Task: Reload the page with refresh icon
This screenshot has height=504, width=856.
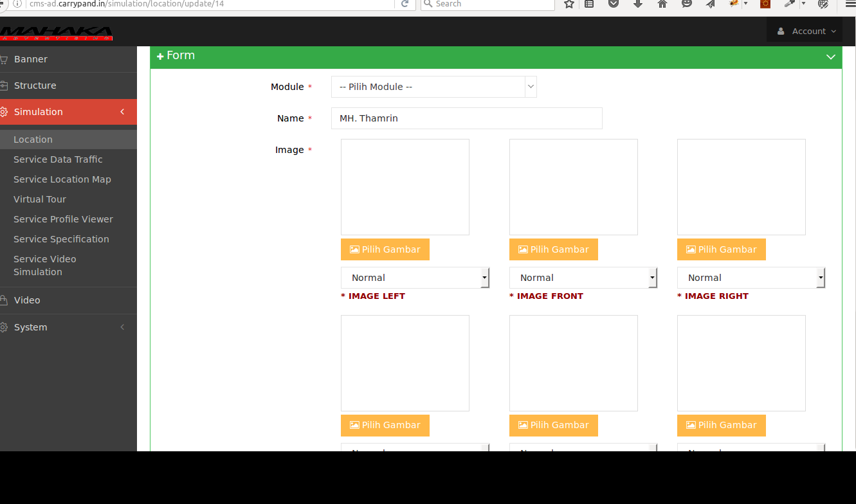Action: click(x=405, y=4)
